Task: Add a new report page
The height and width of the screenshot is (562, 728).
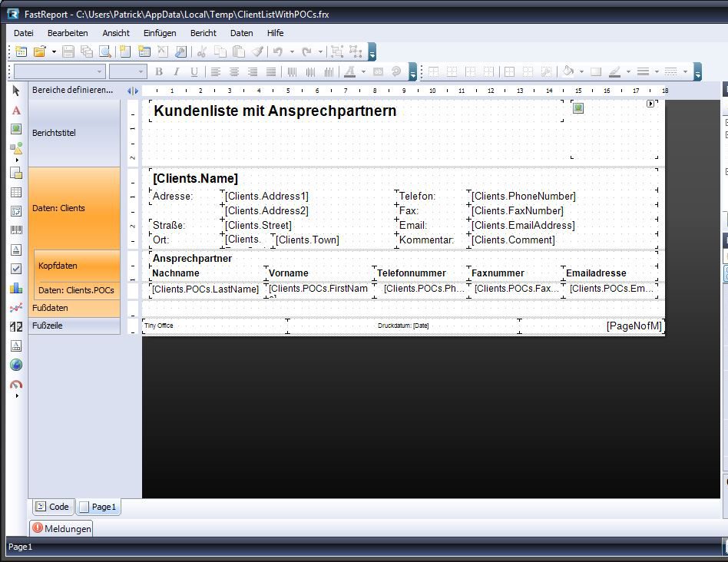Action: tap(125, 51)
